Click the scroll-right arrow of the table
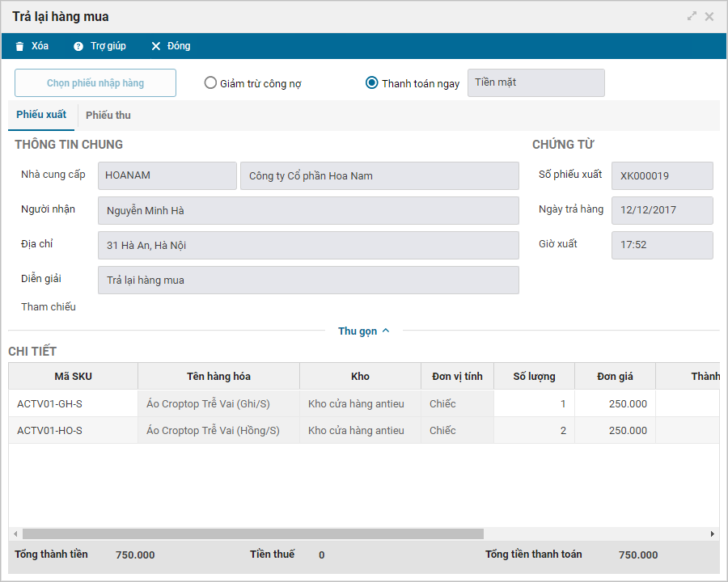This screenshot has height=582, width=728. coord(712,533)
